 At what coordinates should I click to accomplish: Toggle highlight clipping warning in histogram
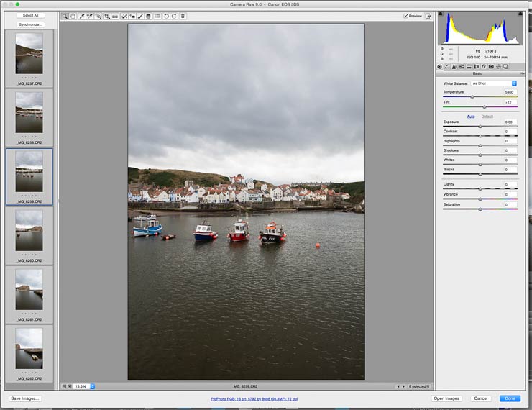(520, 14)
